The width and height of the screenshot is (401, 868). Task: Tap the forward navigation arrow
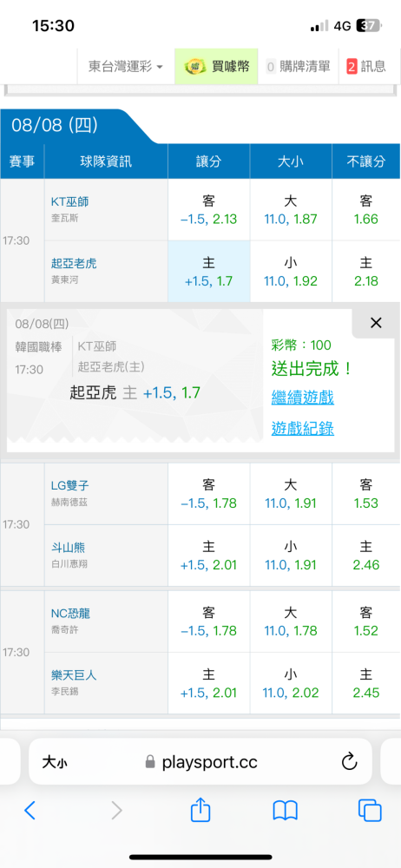[116, 811]
